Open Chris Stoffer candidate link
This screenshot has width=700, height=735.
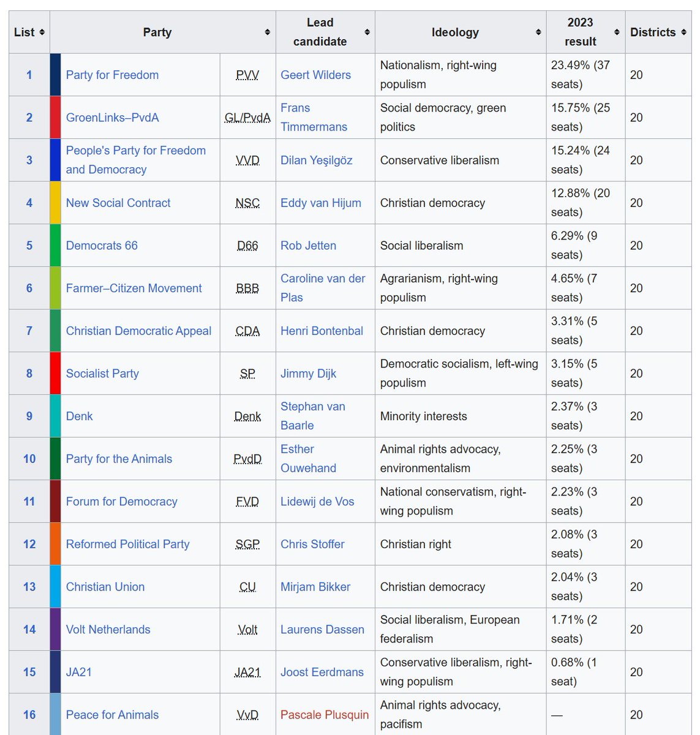coord(312,544)
